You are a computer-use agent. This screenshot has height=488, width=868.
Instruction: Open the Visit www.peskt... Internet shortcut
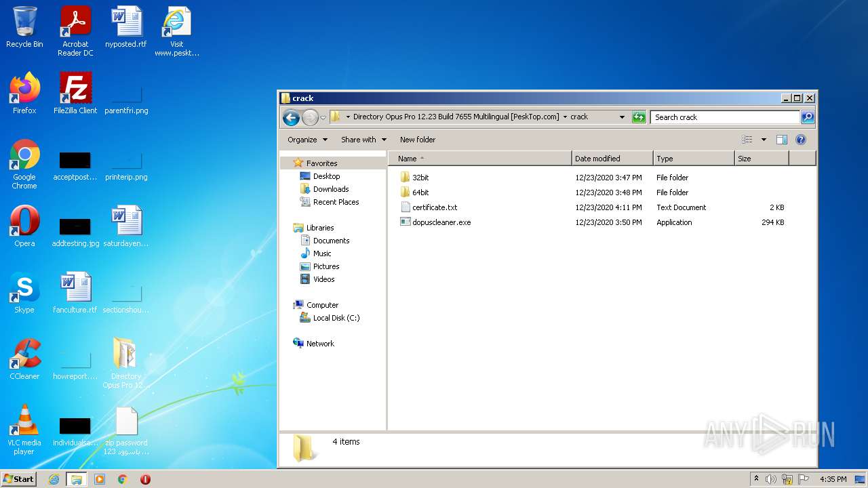(177, 31)
